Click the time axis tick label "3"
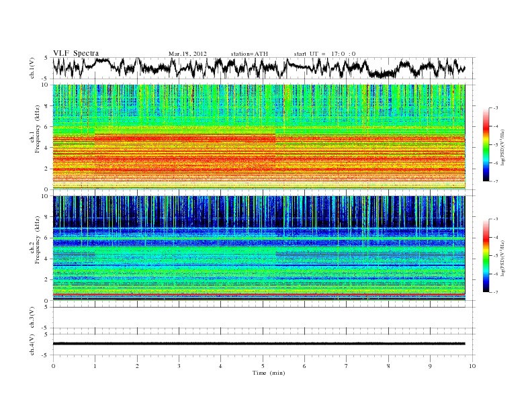532x411 pixels. point(179,366)
